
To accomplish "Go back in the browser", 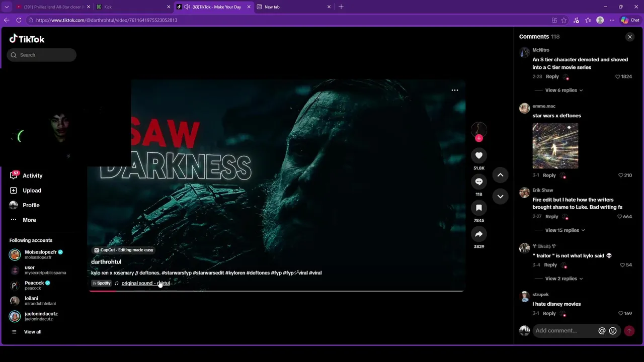I will coord(7,20).
